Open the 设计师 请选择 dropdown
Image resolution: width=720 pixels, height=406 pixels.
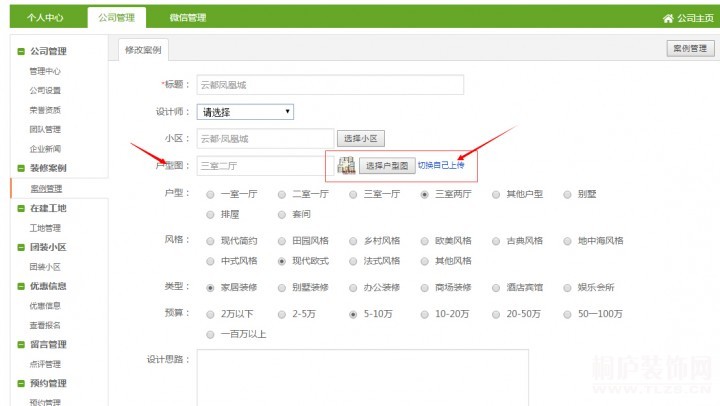[245, 112]
